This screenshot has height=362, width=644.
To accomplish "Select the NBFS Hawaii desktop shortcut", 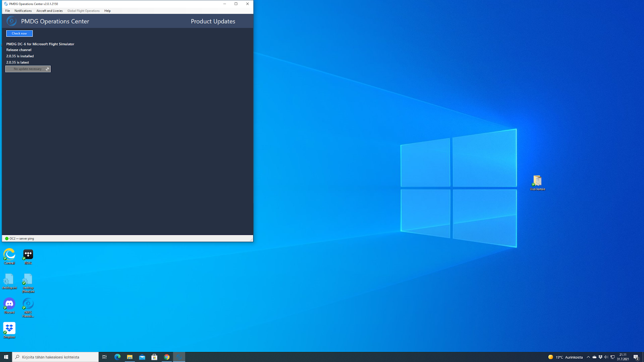I will pyautogui.click(x=28, y=304).
